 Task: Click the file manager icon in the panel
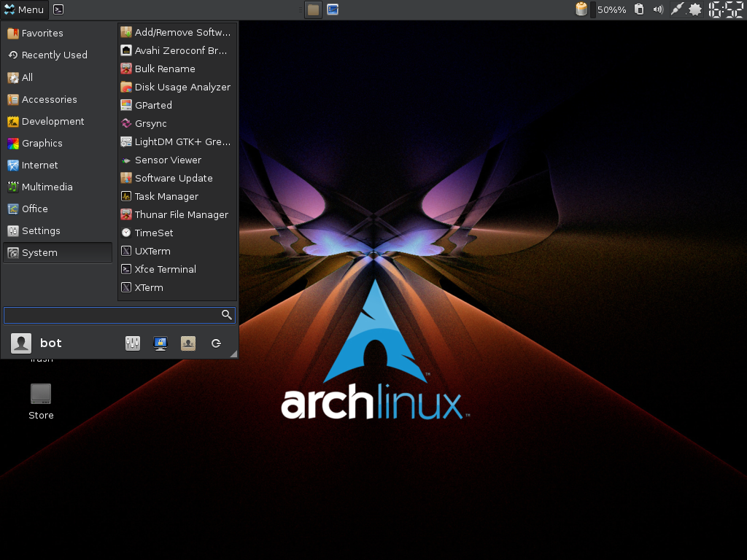tap(314, 9)
